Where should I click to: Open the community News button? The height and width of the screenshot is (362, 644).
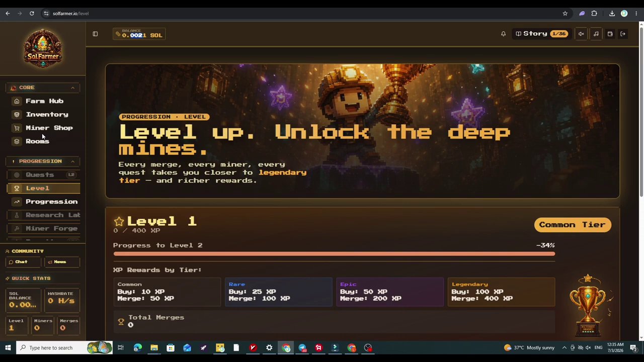point(62,261)
